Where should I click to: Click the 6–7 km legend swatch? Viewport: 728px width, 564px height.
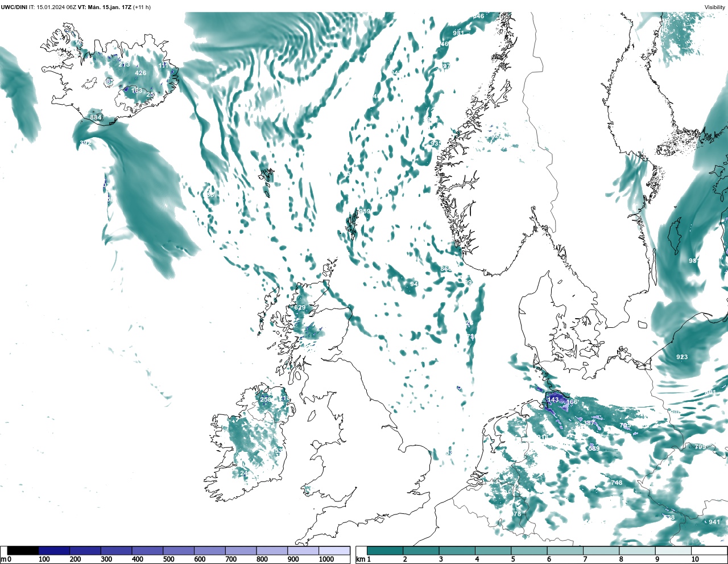tap(565, 551)
